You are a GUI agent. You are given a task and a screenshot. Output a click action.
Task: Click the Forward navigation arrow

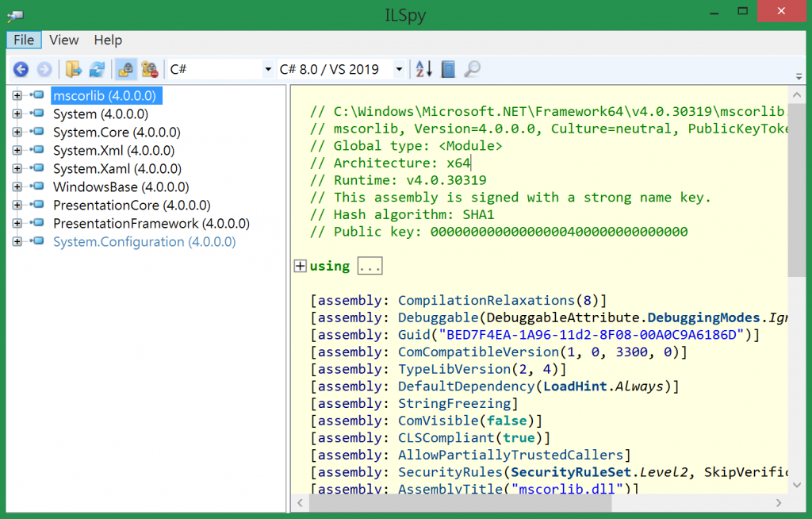click(x=44, y=69)
